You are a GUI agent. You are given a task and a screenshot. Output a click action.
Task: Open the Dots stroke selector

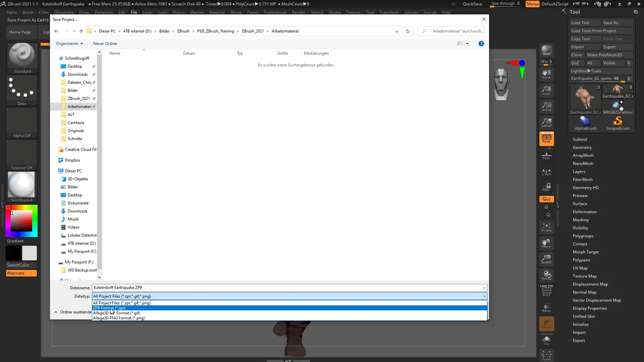coord(21,90)
